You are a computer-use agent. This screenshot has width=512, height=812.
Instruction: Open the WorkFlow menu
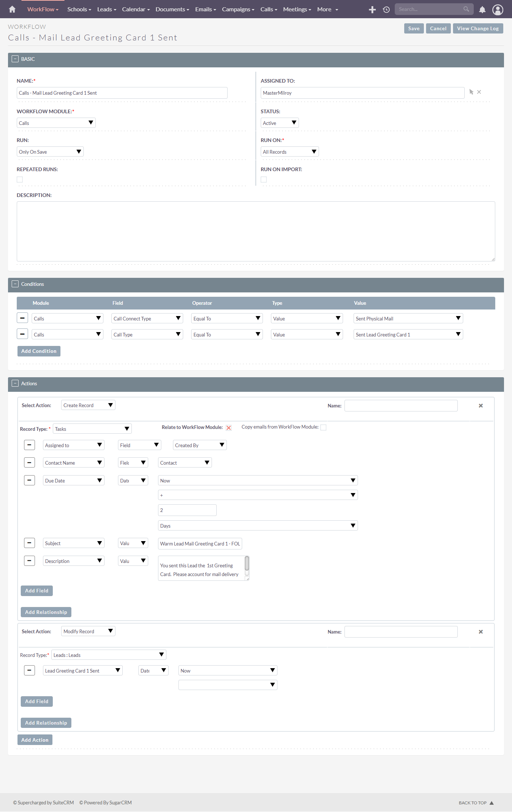pos(43,9)
